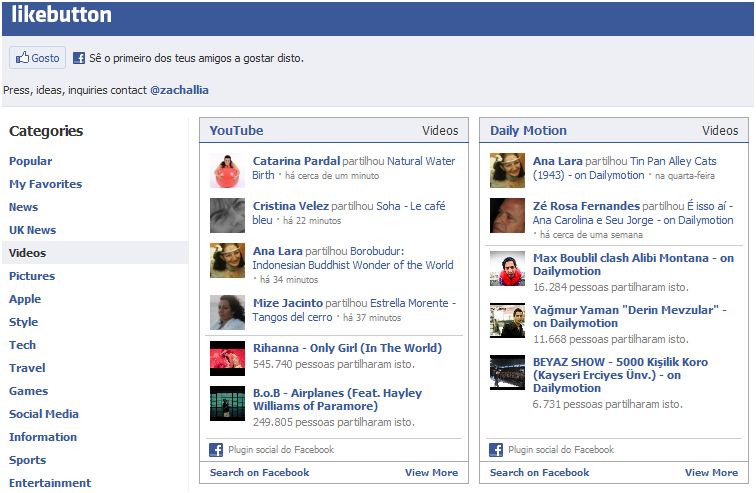Click Search on Facebook under YouTube panel
The width and height of the screenshot is (756, 493).
[x=259, y=473]
